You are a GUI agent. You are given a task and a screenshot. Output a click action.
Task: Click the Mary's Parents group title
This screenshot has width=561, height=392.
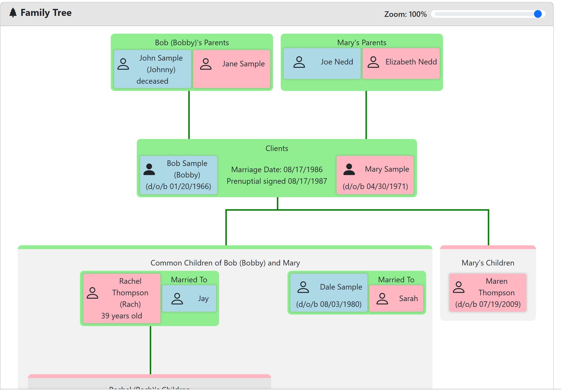[362, 43]
